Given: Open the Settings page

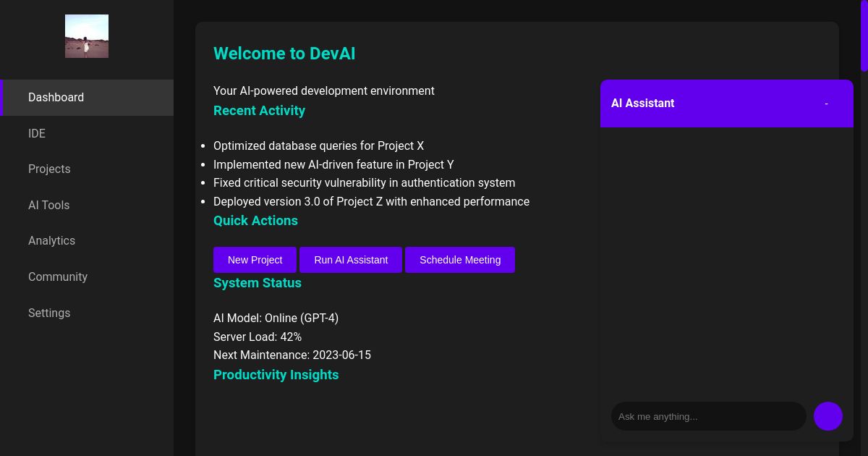Looking at the screenshot, I should [49, 313].
